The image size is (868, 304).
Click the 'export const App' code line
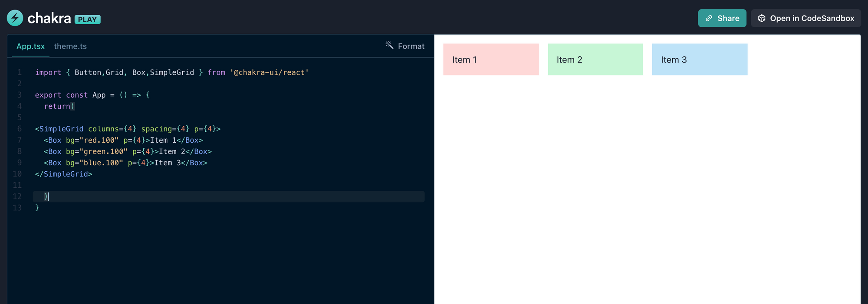click(x=92, y=95)
